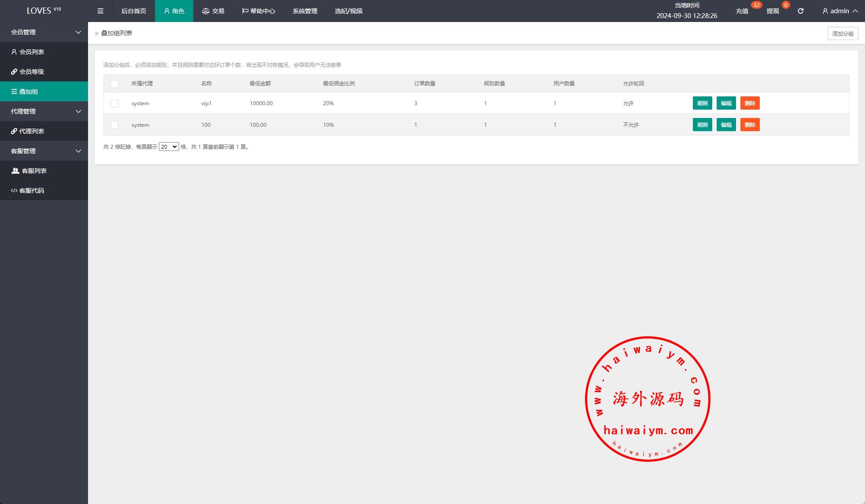Click the 充值 recharge notification badge

tap(756, 5)
